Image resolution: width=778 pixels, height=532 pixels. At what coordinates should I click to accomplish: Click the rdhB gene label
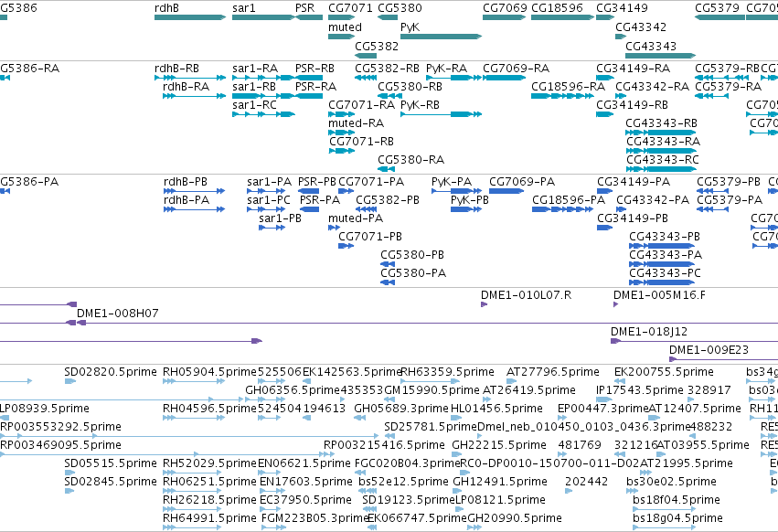166,8
